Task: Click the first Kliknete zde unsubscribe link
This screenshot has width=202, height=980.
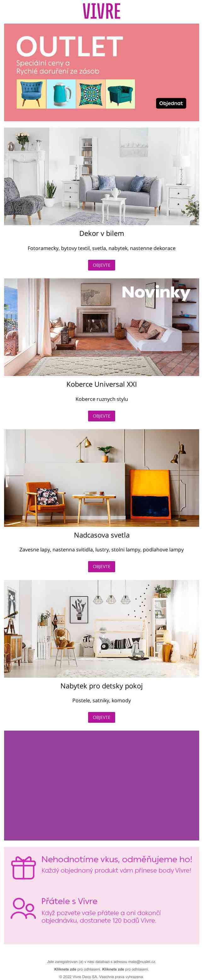Action: point(65,969)
